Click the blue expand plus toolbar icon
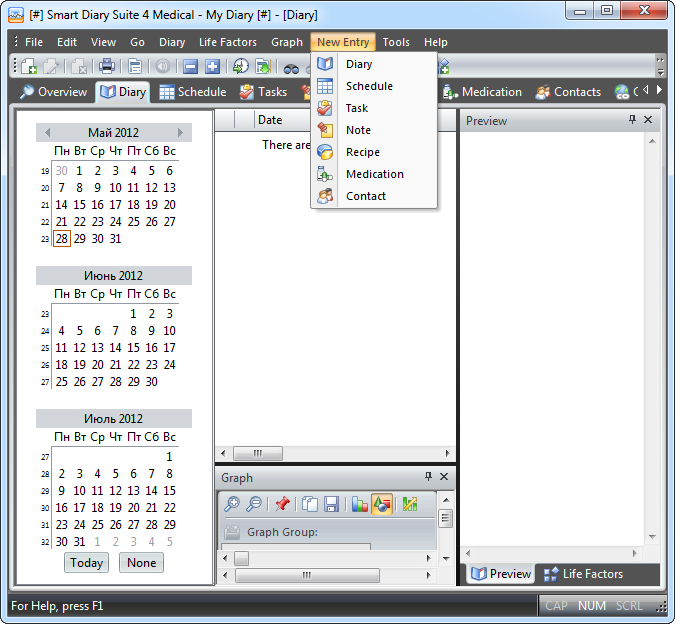The image size is (675, 624). click(212, 66)
